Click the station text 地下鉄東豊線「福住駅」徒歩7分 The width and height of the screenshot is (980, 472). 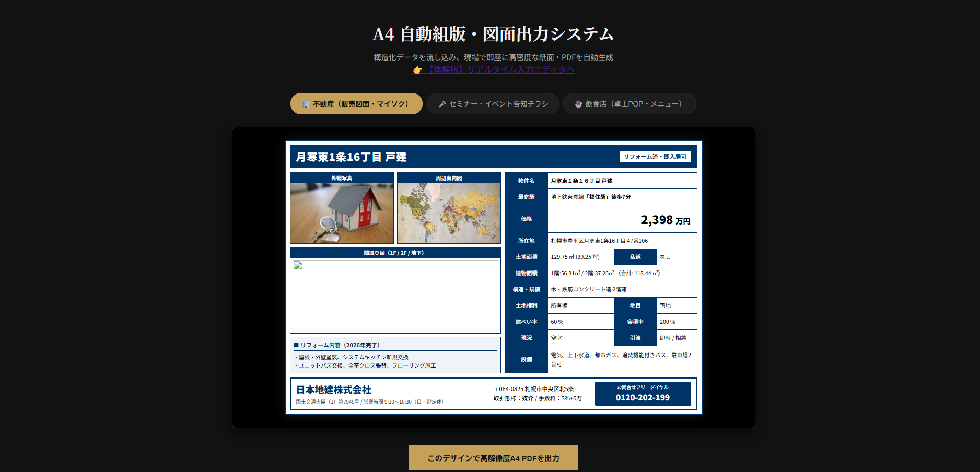(591, 197)
